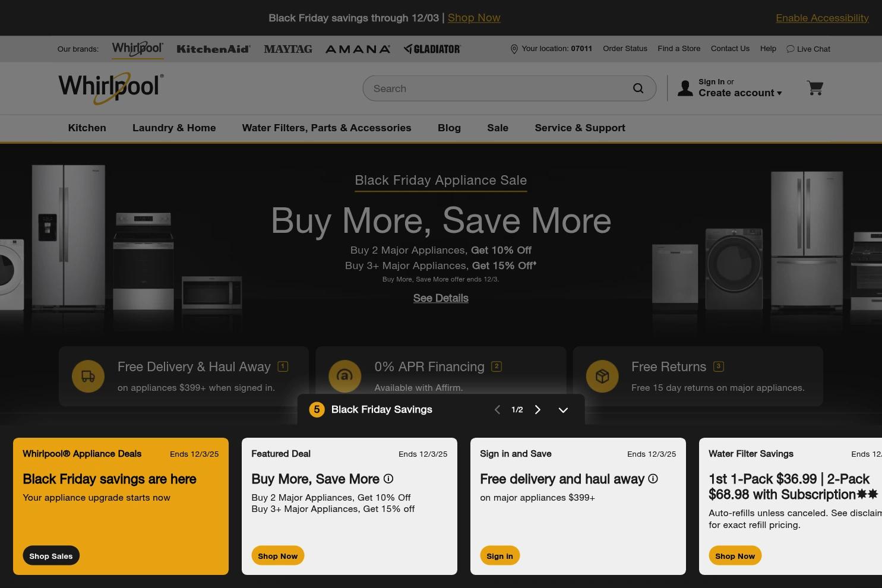
Task: Expand the Create account dropdown
Action: point(740,93)
